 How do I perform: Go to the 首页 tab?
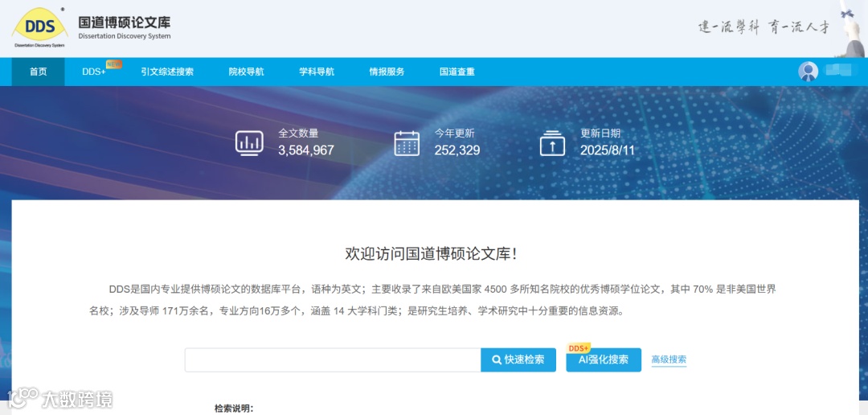tap(39, 72)
